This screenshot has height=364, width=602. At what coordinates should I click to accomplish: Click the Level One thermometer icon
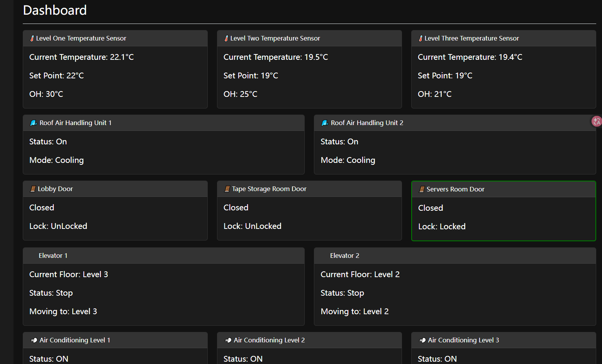point(32,39)
